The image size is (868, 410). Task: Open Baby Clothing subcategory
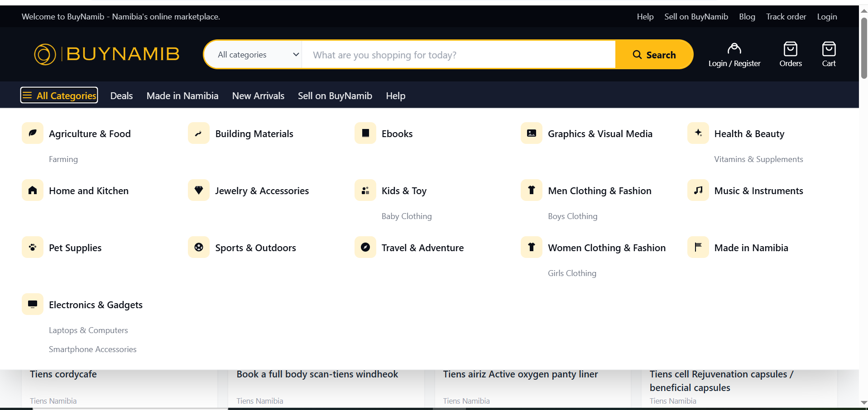tap(407, 216)
